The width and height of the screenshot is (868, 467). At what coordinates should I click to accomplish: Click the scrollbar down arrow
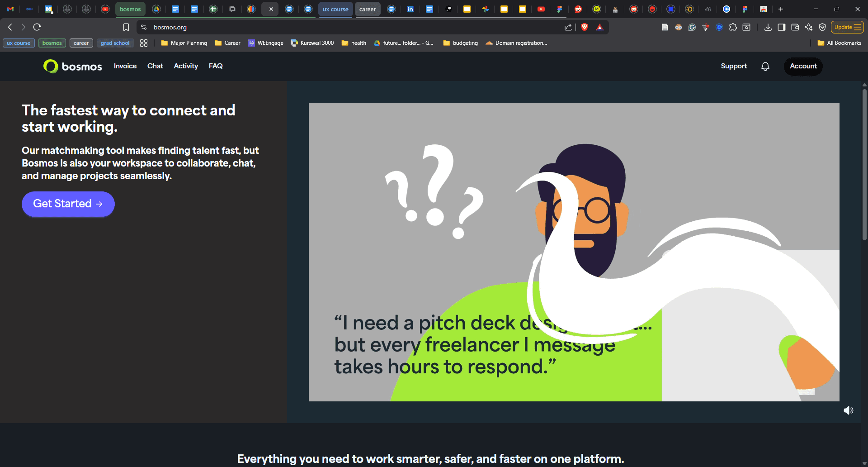(x=864, y=464)
